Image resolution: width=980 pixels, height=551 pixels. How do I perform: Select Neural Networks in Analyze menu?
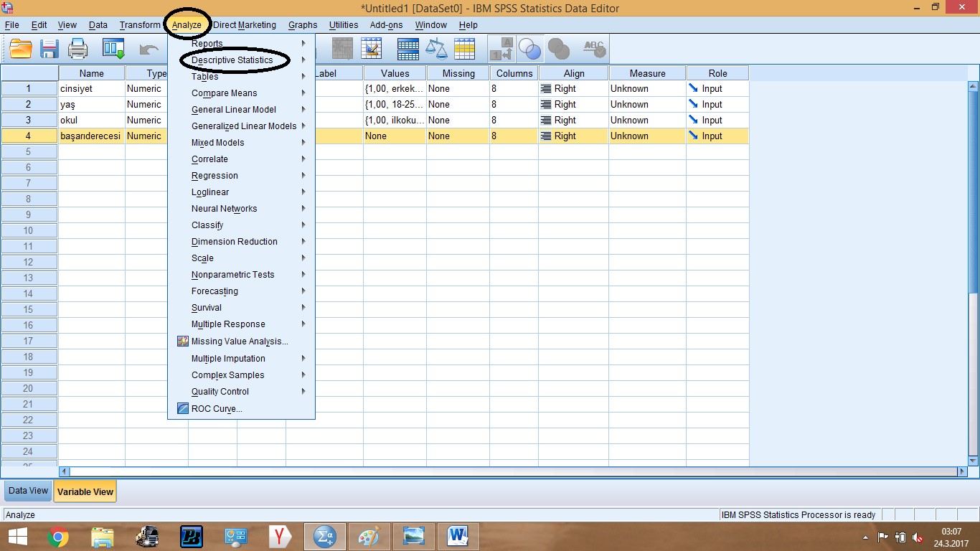[x=241, y=209]
